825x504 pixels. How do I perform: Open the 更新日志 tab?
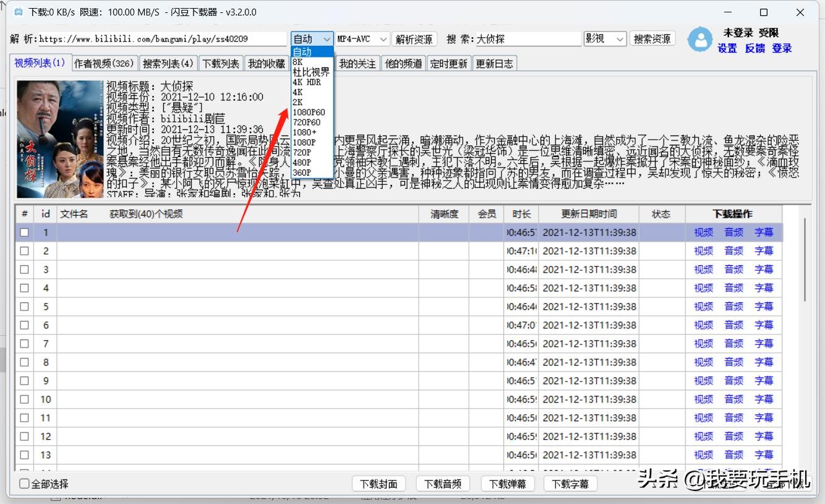point(494,63)
